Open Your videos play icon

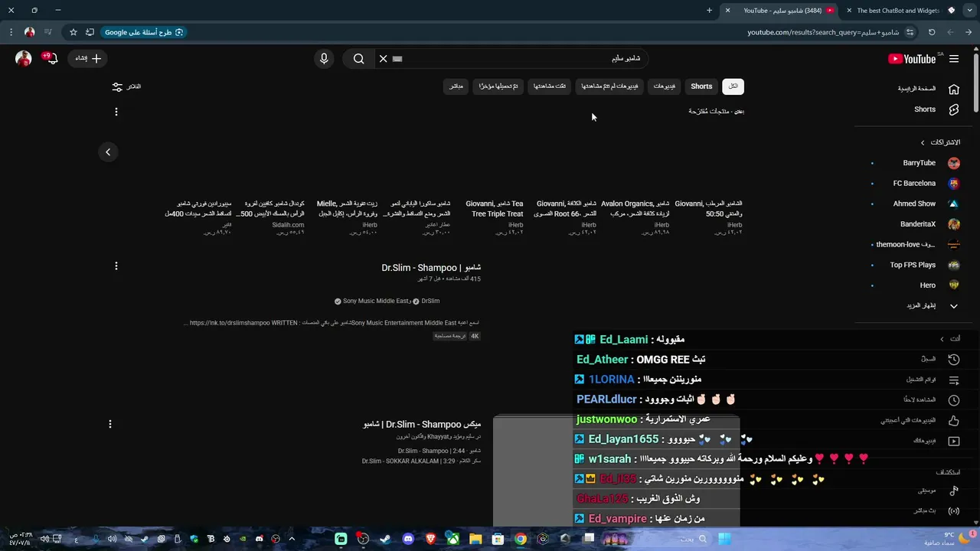(954, 441)
